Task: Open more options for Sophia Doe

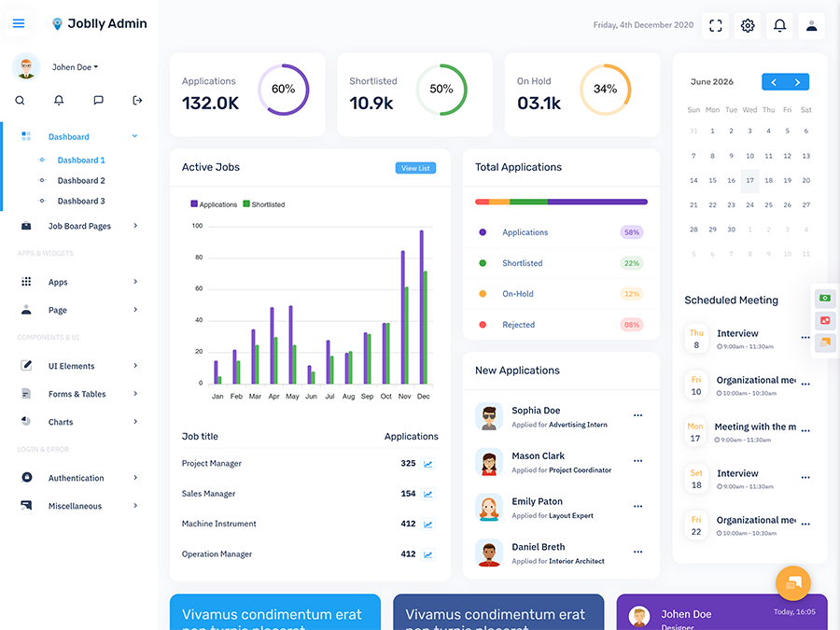Action: (637, 415)
